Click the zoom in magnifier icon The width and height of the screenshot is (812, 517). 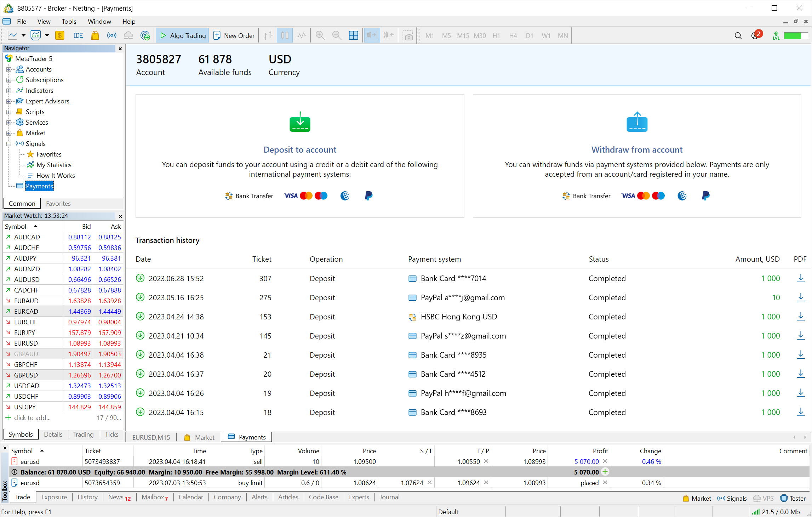tap(320, 35)
